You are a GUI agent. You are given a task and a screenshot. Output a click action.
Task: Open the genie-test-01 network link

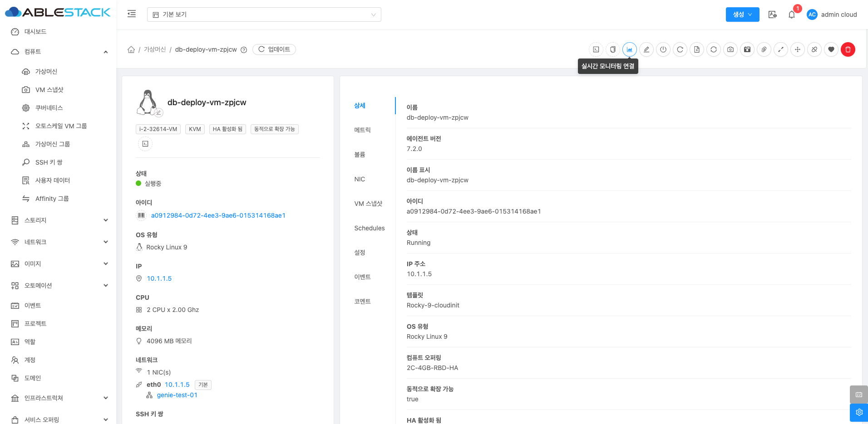click(177, 395)
